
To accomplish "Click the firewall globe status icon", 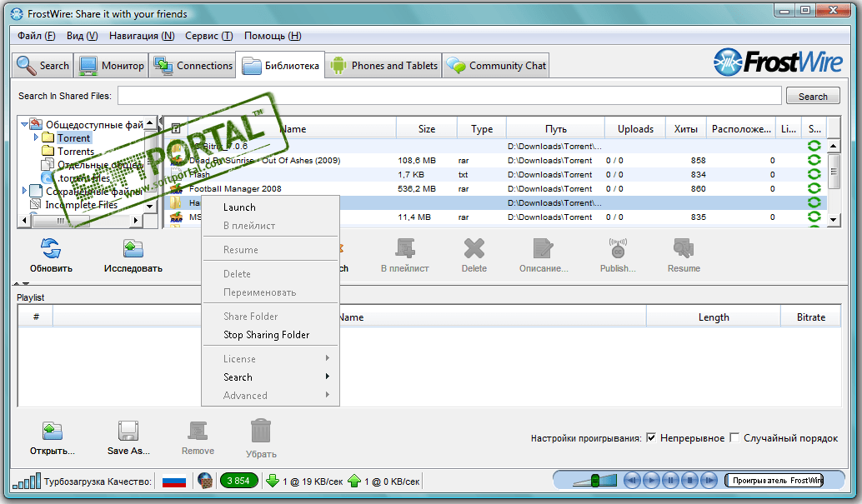I will pos(205,481).
